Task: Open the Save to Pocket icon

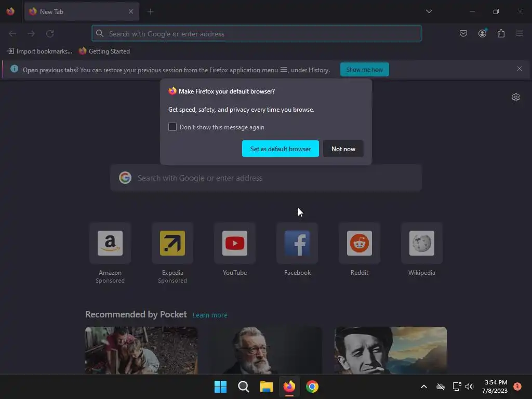Action: pos(463,33)
